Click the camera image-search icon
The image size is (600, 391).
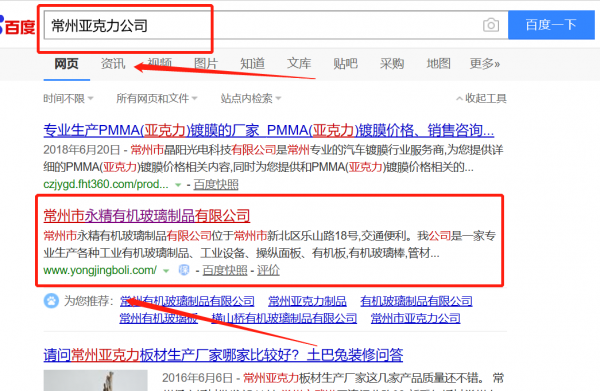491,25
